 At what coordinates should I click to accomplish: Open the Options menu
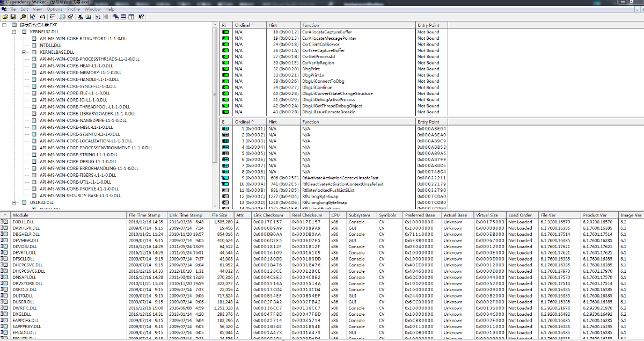[x=54, y=9]
